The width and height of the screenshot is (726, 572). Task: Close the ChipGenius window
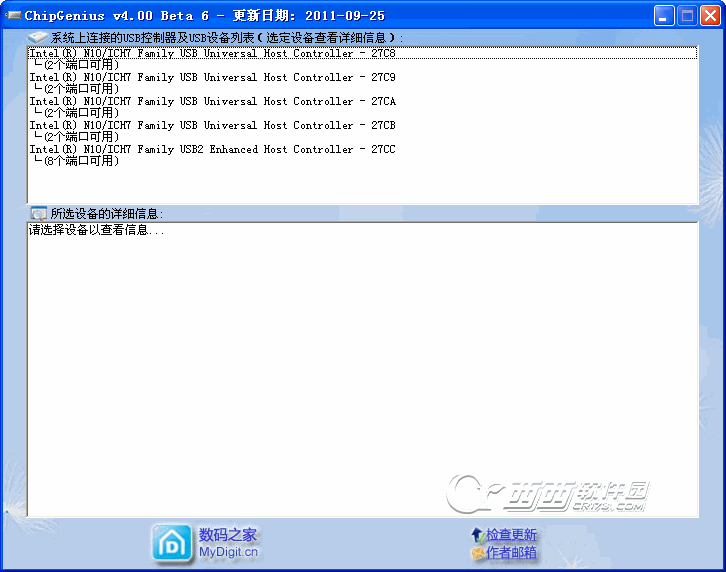[710, 16]
